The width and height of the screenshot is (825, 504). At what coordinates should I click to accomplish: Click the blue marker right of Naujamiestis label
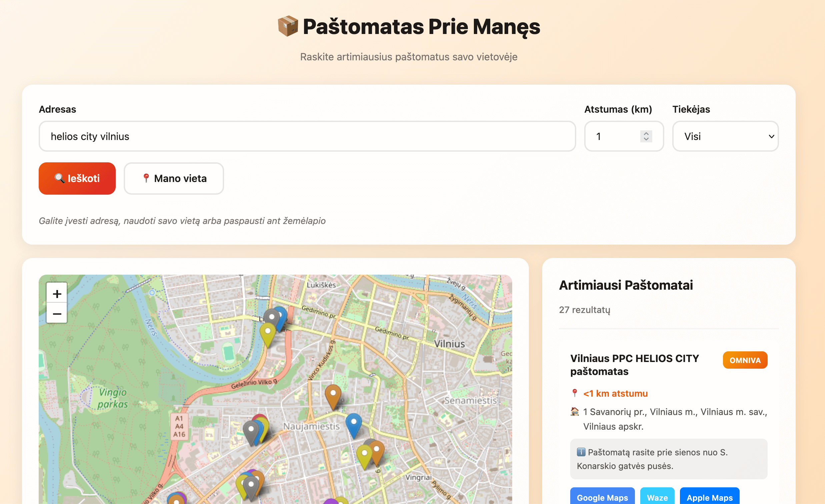353,423
